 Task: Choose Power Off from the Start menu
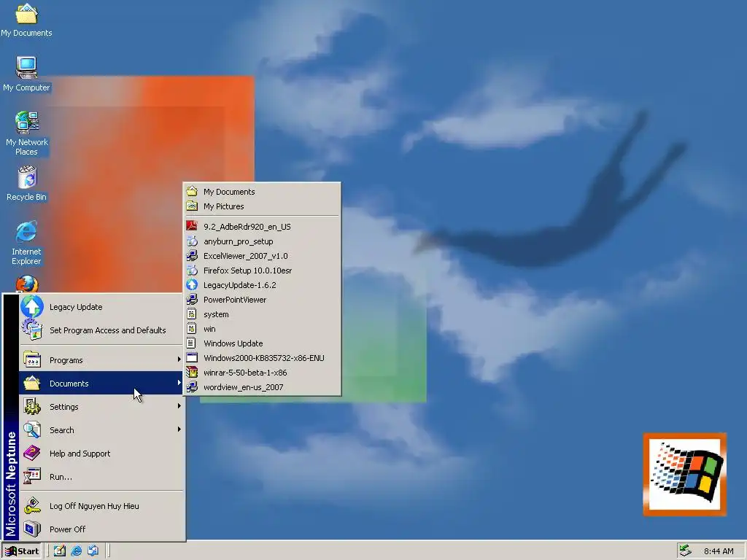pyautogui.click(x=101, y=529)
